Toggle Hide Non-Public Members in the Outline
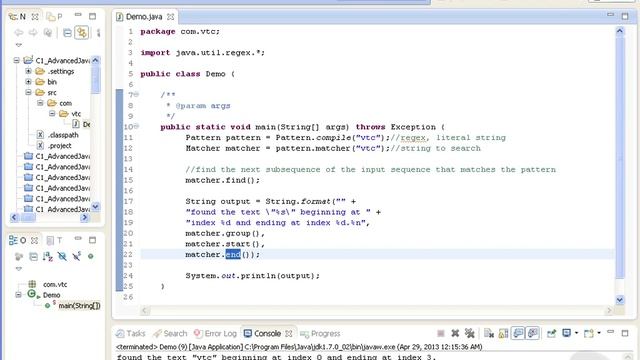The image size is (640, 360). [x=91, y=256]
